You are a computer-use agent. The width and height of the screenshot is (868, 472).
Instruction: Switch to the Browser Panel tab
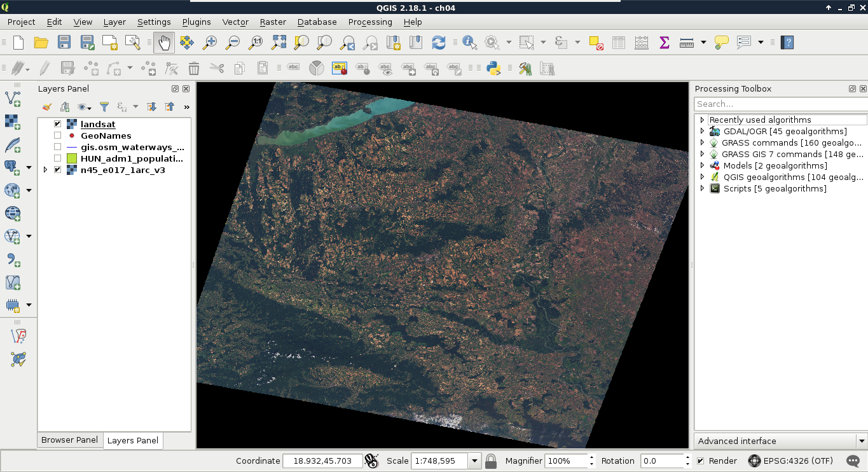(x=69, y=440)
